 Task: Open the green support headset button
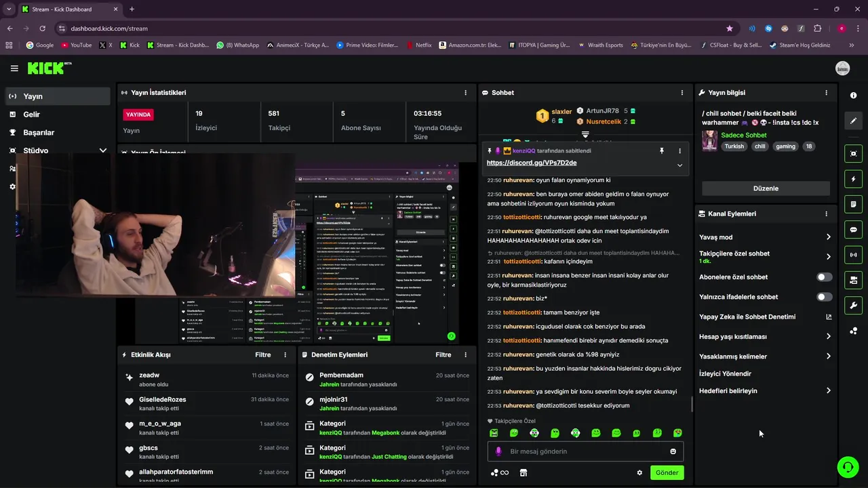tap(848, 467)
